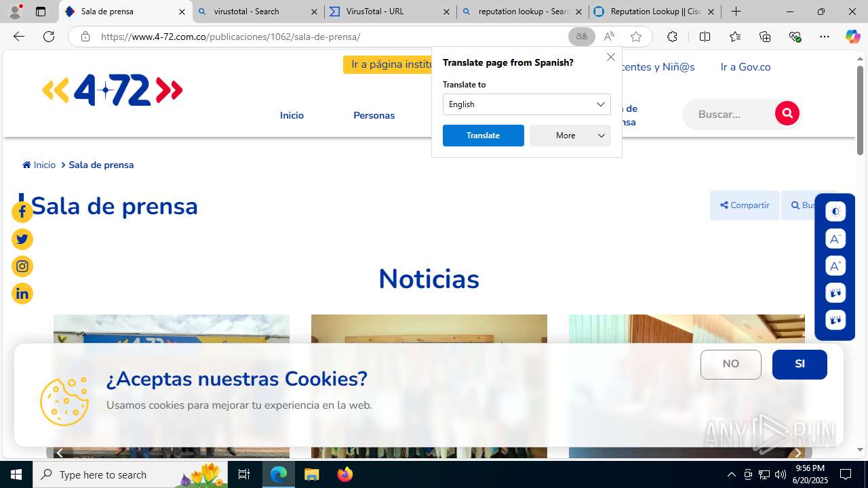Show hidden system tray icons
Viewport: 868px width, 488px height.
click(x=731, y=474)
